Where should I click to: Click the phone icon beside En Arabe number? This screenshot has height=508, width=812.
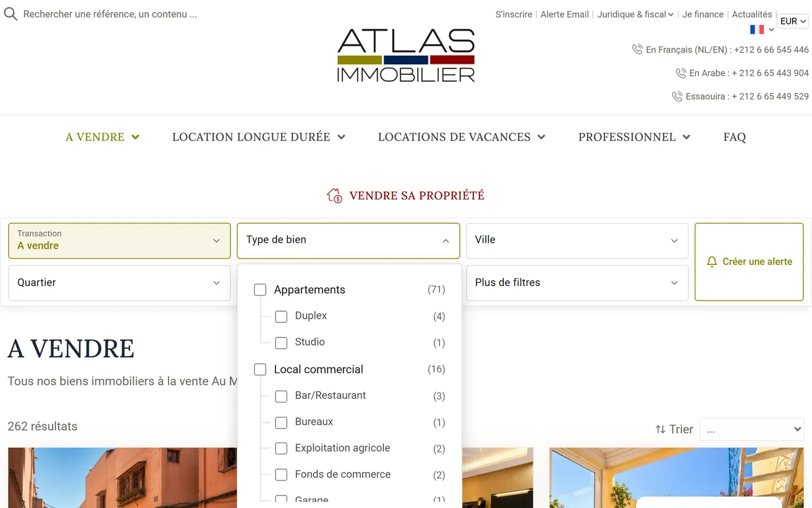coord(681,73)
